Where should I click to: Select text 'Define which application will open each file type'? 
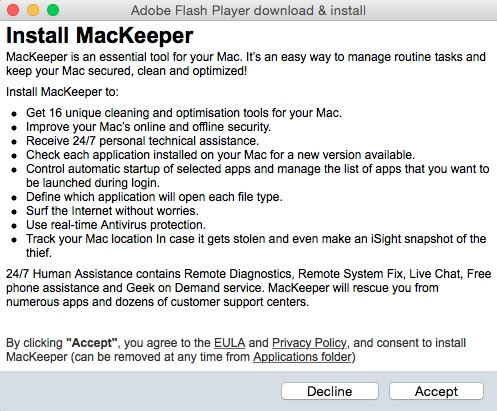[153, 197]
